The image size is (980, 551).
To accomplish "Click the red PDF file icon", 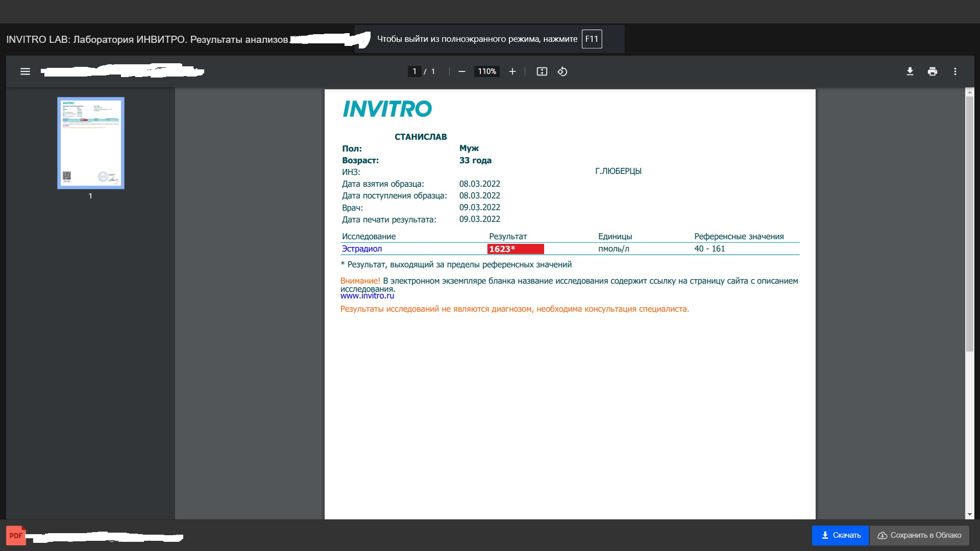I will 15,535.
